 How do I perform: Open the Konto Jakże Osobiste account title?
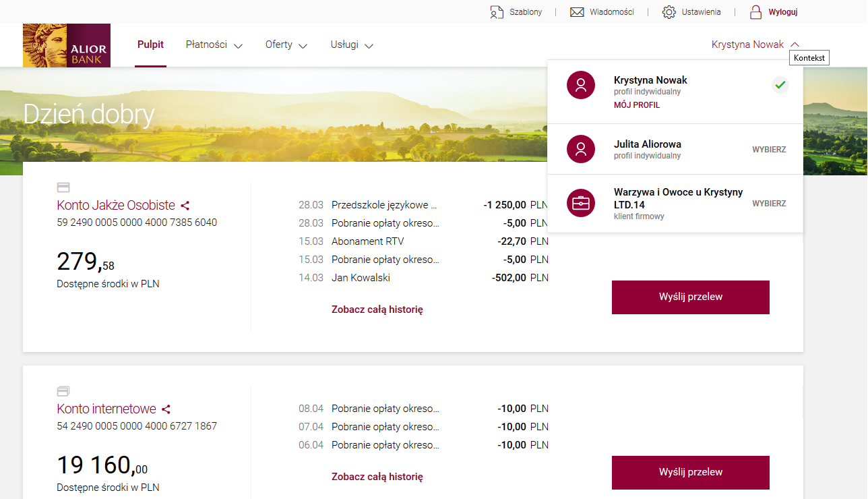[116, 206]
